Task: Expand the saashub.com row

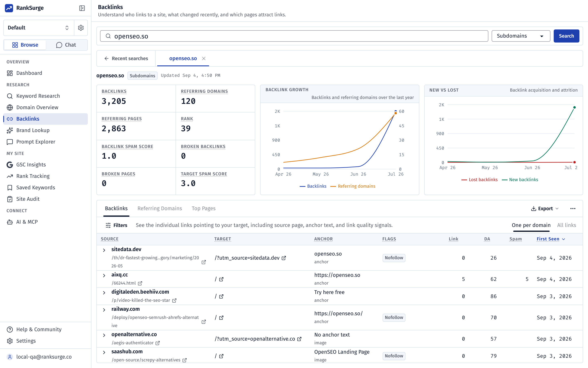Action: coord(104,352)
